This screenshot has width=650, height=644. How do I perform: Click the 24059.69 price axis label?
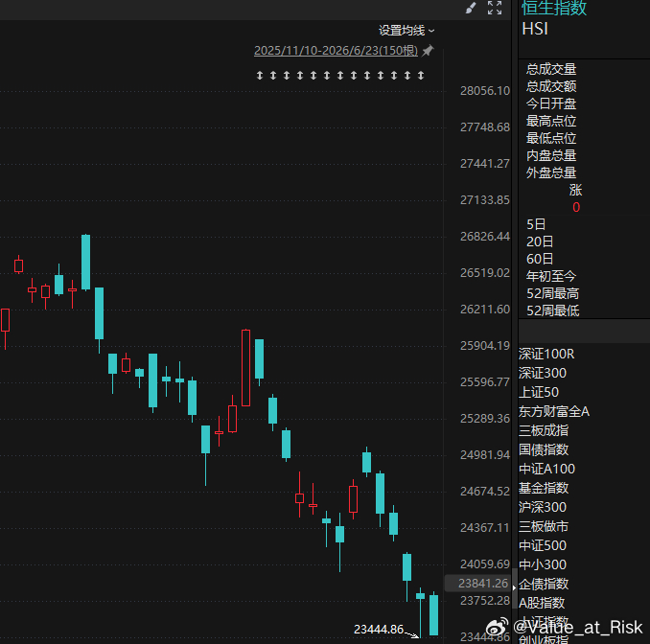pos(484,564)
